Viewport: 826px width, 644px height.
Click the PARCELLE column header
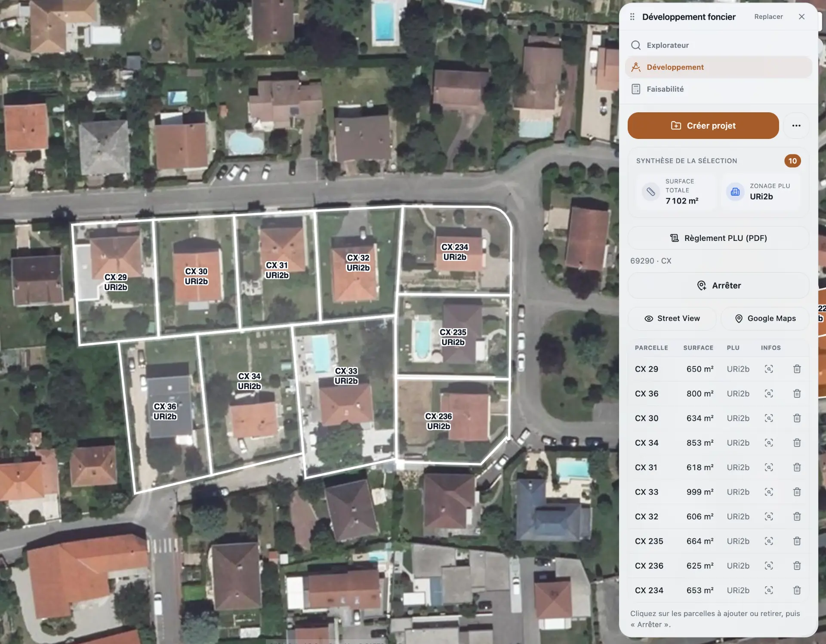point(651,348)
